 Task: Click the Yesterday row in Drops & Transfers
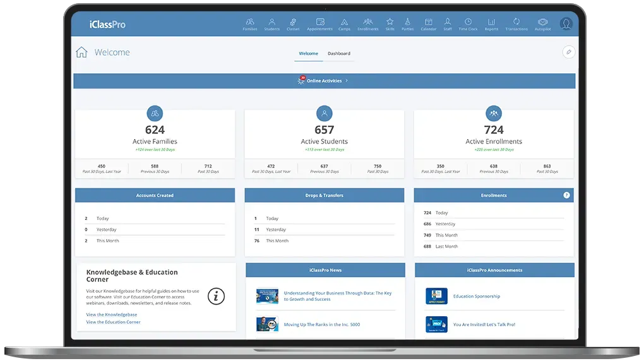[324, 229]
